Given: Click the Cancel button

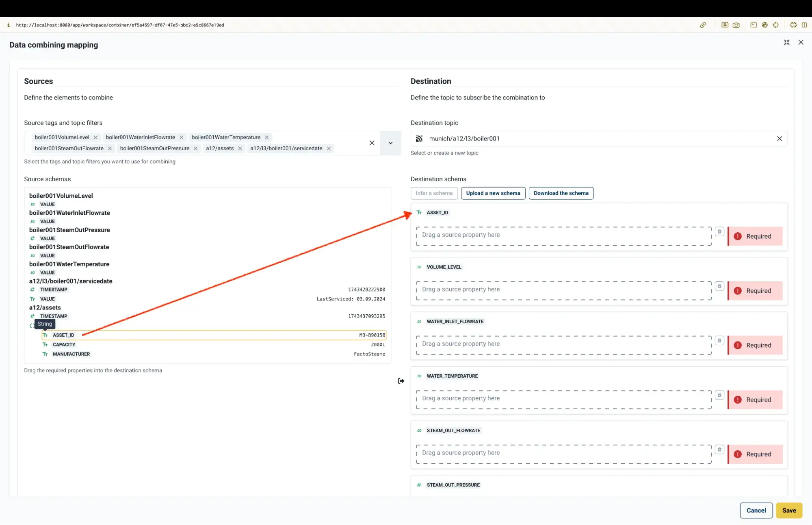Looking at the screenshot, I should tap(756, 510).
